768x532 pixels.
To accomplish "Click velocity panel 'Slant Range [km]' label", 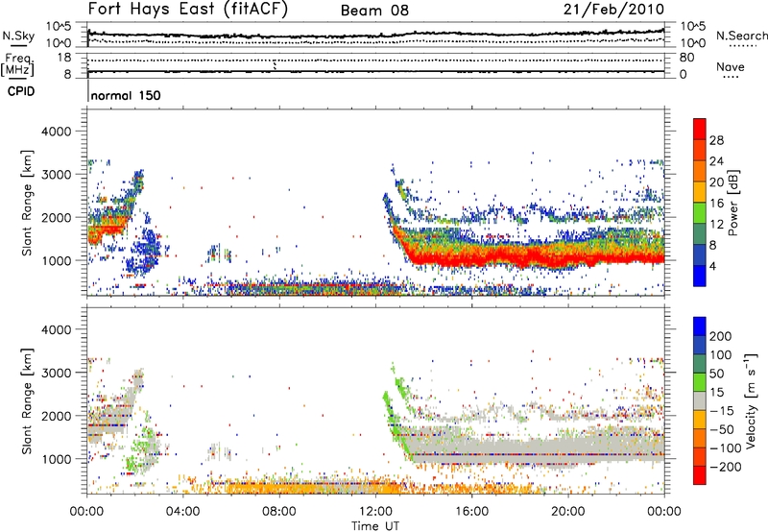I will tap(27, 401).
